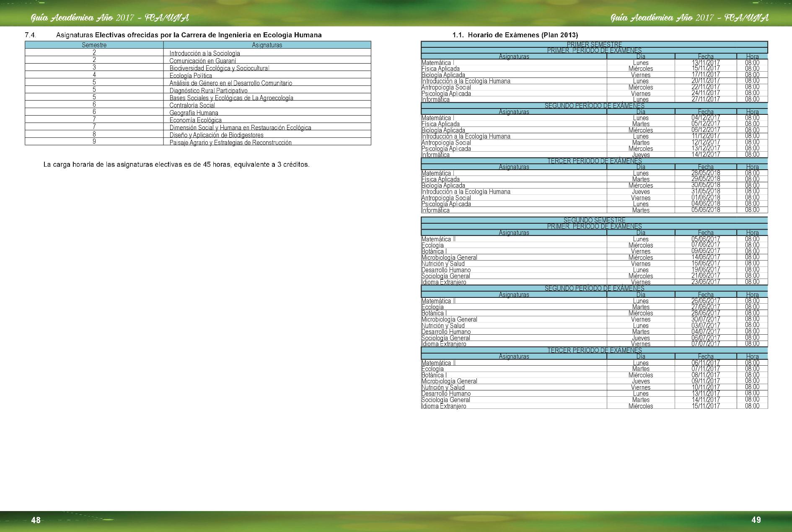
Task: Click exam date 14/12/2017 for Informática
Action: click(706, 154)
